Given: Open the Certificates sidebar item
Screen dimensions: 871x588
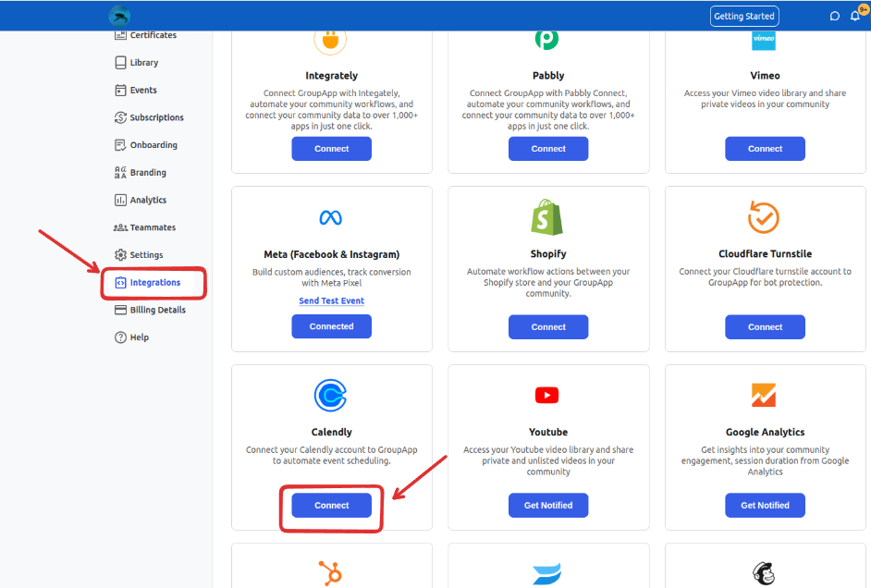Looking at the screenshot, I should [145, 35].
